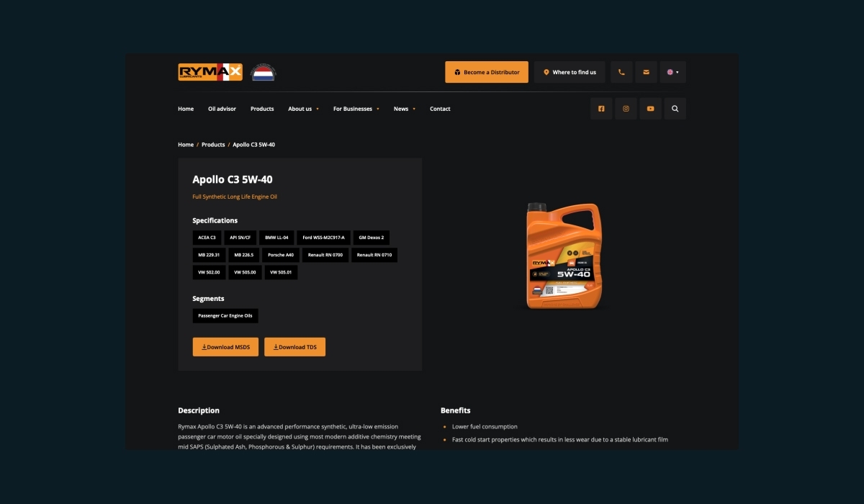The width and height of the screenshot is (864, 504).
Task: Open the email envelope icon
Action: pyautogui.click(x=646, y=72)
